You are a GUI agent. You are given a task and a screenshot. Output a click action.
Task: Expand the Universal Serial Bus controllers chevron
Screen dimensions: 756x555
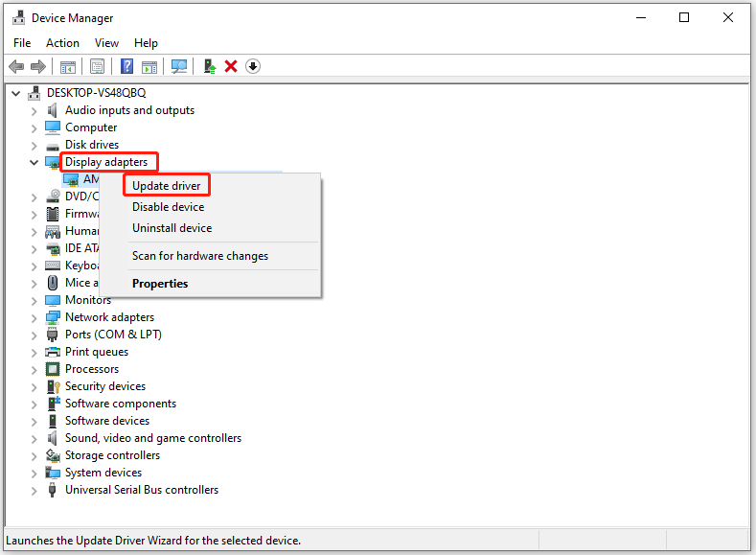[x=34, y=491]
